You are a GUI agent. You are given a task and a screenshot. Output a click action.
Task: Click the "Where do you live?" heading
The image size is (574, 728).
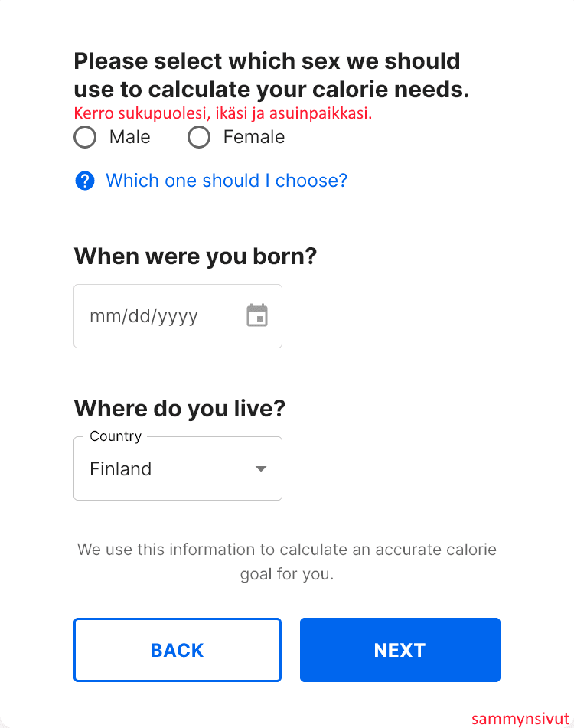[x=180, y=408]
